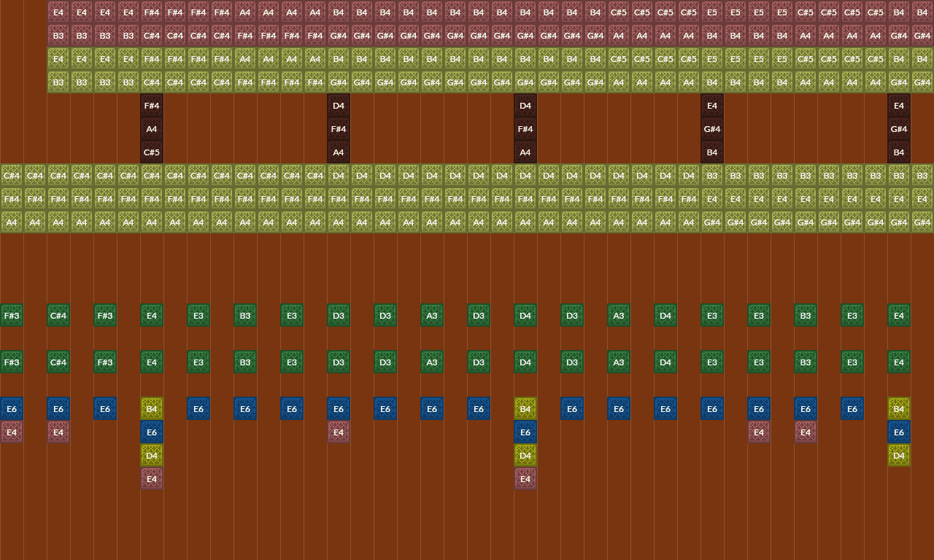Click the rightmost green E4 note block
The image size is (934, 560).
click(x=898, y=315)
